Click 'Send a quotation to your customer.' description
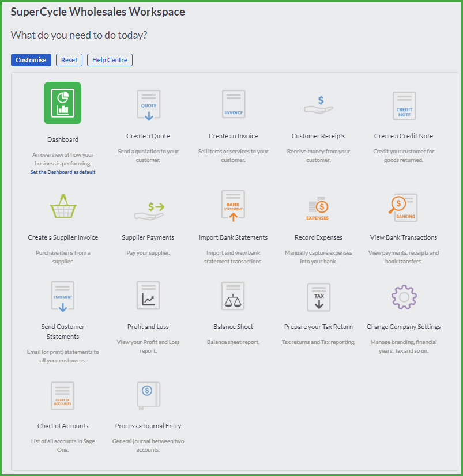Image resolution: width=463 pixels, height=476 pixels. (148, 156)
